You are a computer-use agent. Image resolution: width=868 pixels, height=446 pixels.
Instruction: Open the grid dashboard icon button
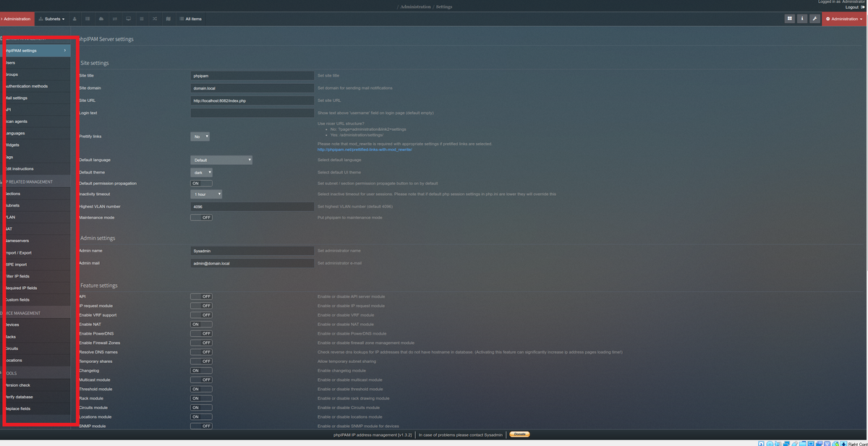tap(790, 19)
